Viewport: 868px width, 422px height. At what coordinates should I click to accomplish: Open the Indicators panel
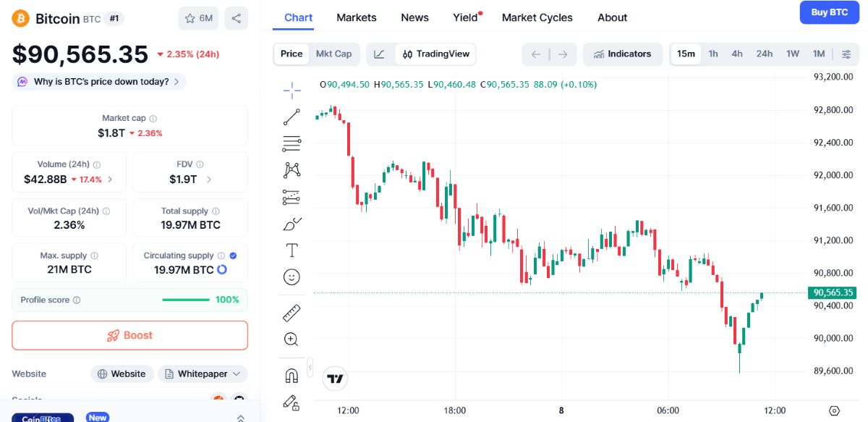[x=623, y=54]
